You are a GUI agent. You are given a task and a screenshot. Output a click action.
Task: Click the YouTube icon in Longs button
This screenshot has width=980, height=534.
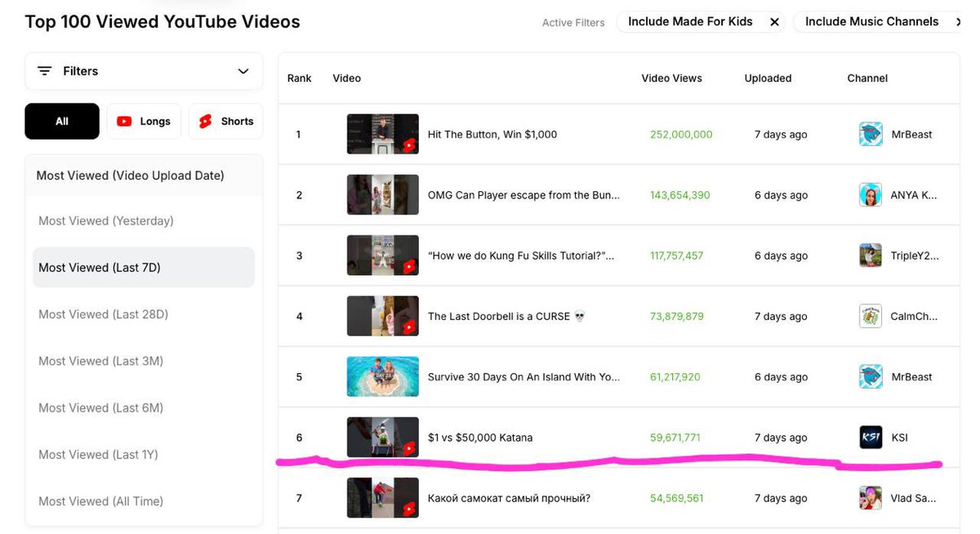pyautogui.click(x=124, y=121)
